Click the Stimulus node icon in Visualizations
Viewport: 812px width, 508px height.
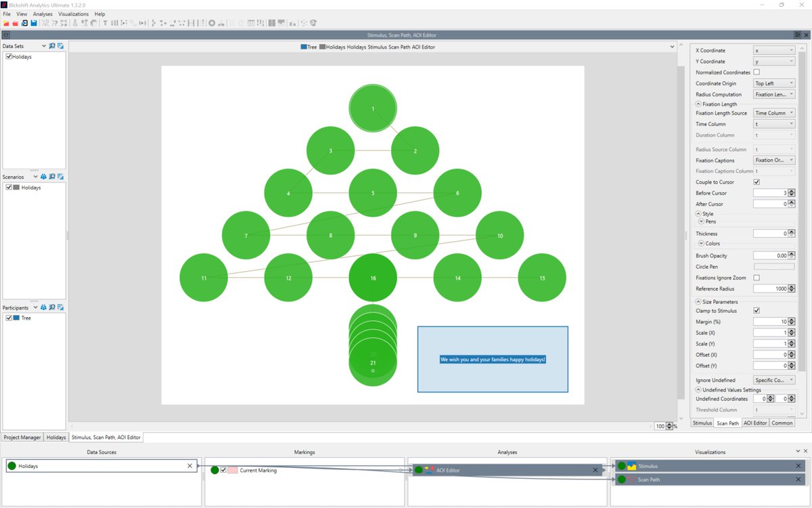point(631,466)
